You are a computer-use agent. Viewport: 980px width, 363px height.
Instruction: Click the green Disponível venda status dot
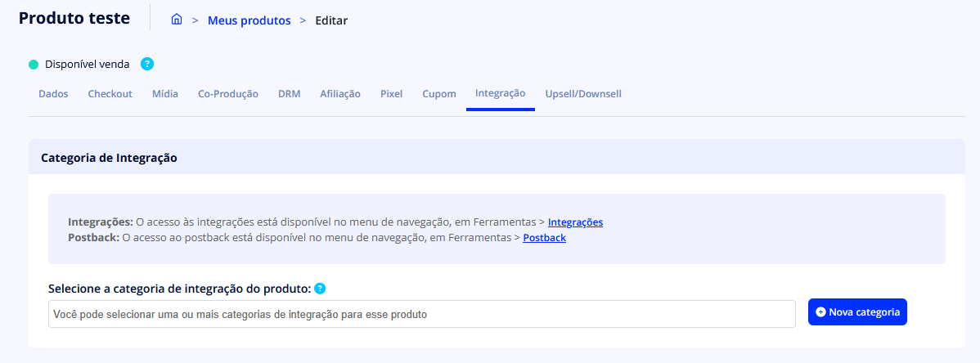34,65
